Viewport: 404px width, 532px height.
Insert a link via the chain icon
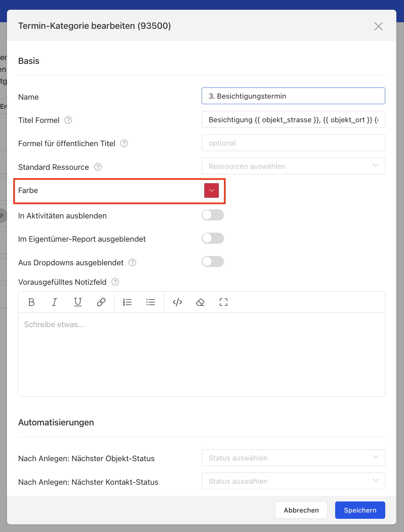[x=101, y=302]
